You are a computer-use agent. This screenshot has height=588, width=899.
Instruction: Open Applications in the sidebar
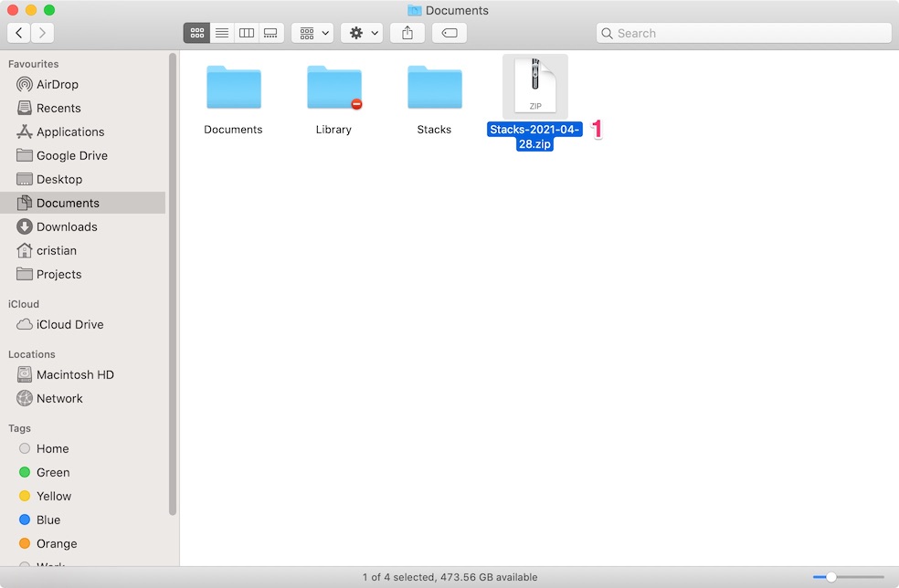point(69,131)
